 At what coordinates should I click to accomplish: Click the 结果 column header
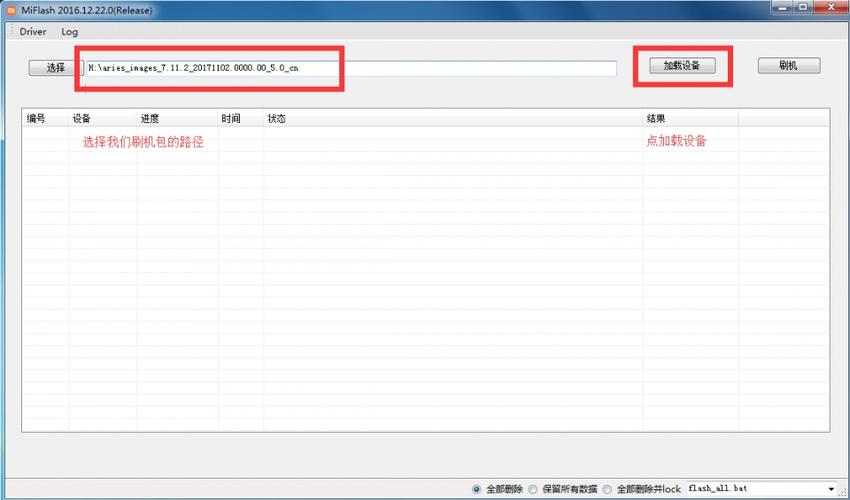click(x=691, y=118)
